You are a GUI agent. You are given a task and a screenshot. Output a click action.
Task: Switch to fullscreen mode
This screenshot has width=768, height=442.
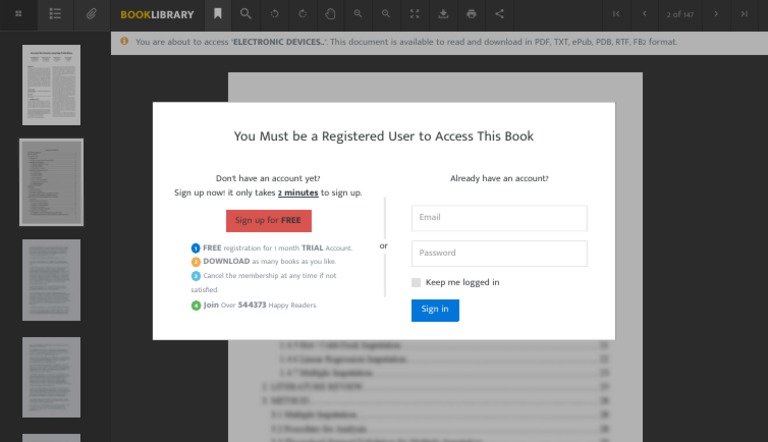414,14
